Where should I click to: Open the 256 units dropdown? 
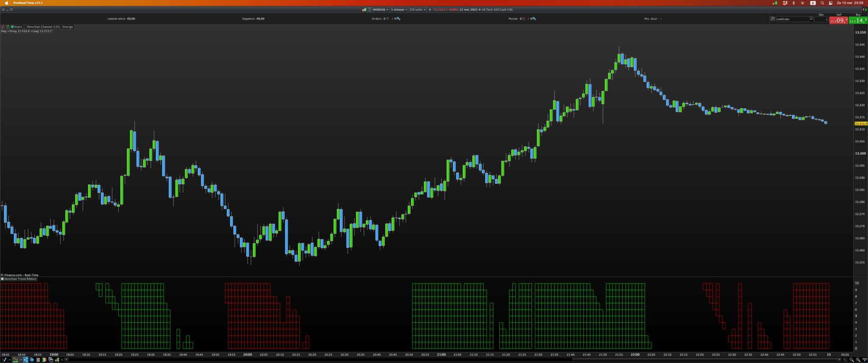click(417, 9)
